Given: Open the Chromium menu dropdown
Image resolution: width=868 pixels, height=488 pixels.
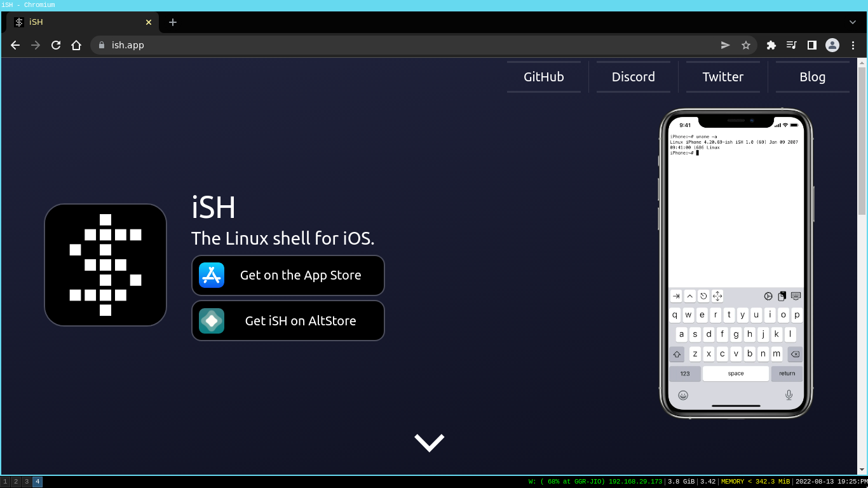Looking at the screenshot, I should point(853,45).
